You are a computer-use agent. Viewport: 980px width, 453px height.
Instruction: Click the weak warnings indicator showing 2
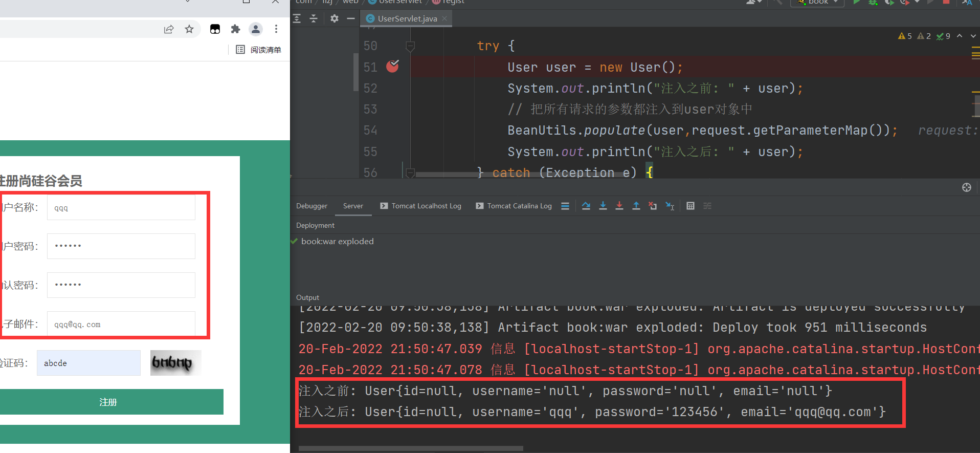coord(924,36)
